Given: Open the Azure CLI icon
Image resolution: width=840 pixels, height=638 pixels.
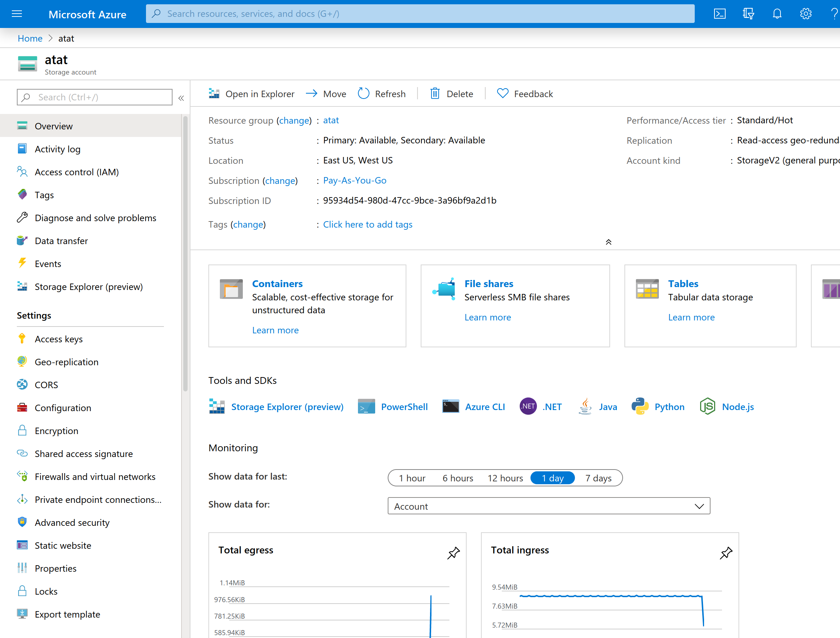Looking at the screenshot, I should click(x=450, y=406).
